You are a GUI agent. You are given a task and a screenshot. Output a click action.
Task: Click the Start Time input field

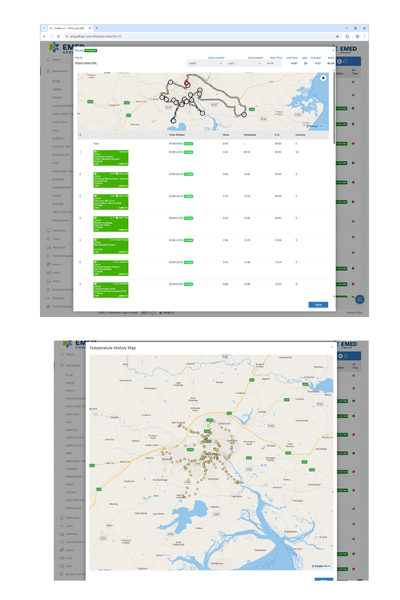273,63
